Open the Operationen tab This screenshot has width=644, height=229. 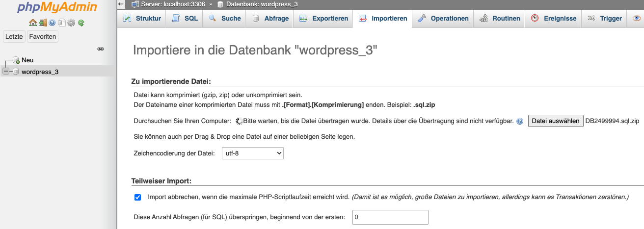point(443,19)
